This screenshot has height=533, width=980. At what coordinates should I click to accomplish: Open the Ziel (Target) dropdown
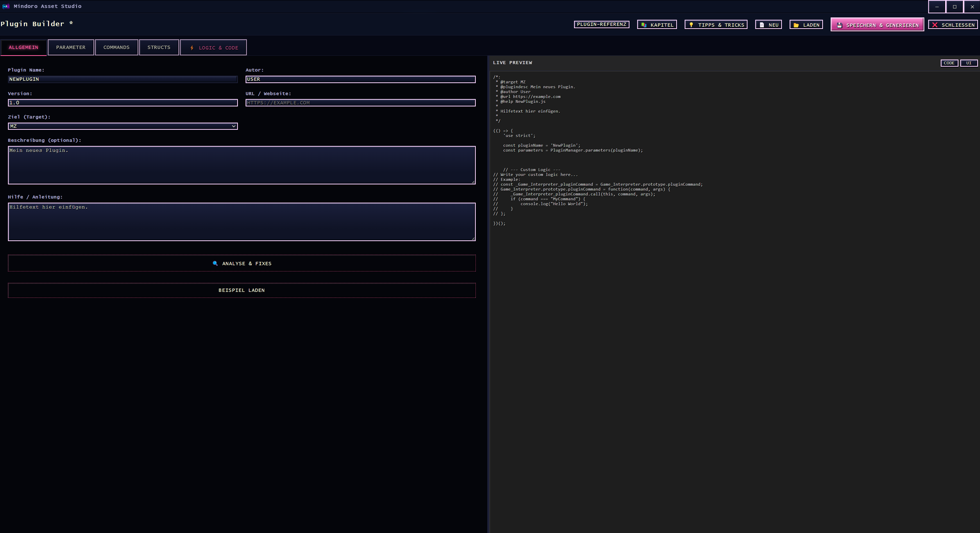(x=122, y=126)
